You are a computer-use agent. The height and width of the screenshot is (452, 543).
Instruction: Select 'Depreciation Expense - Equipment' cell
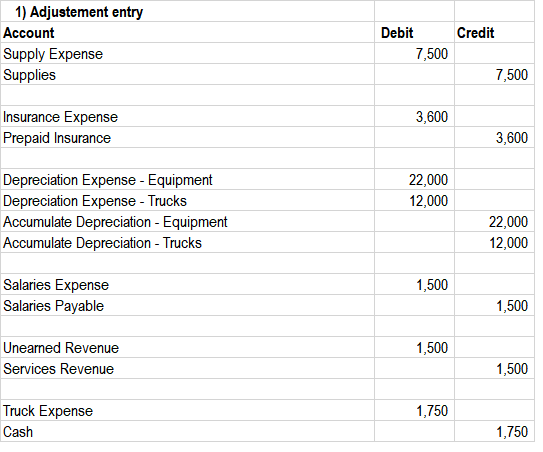click(x=188, y=180)
